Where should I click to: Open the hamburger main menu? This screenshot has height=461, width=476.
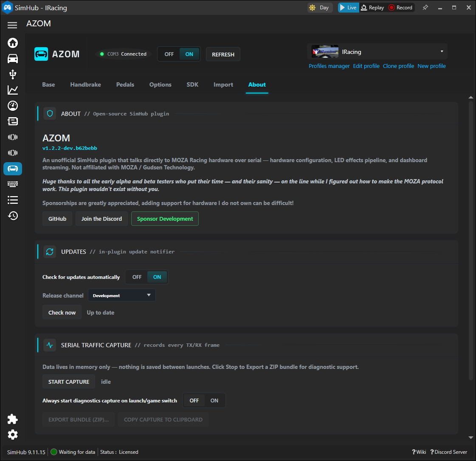click(x=12, y=25)
